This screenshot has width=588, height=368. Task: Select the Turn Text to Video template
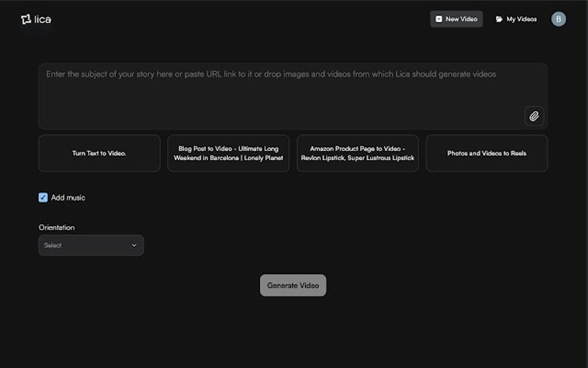coord(99,153)
